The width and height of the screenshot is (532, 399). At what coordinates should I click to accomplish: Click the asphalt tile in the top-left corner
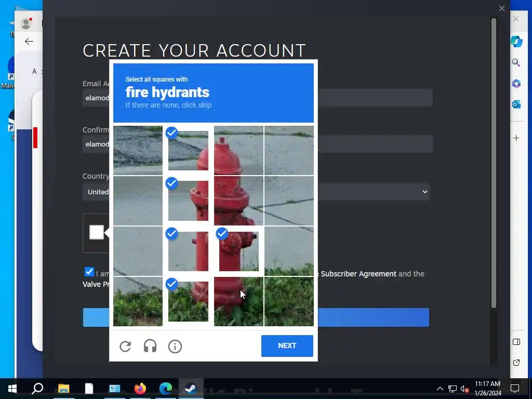(x=138, y=151)
